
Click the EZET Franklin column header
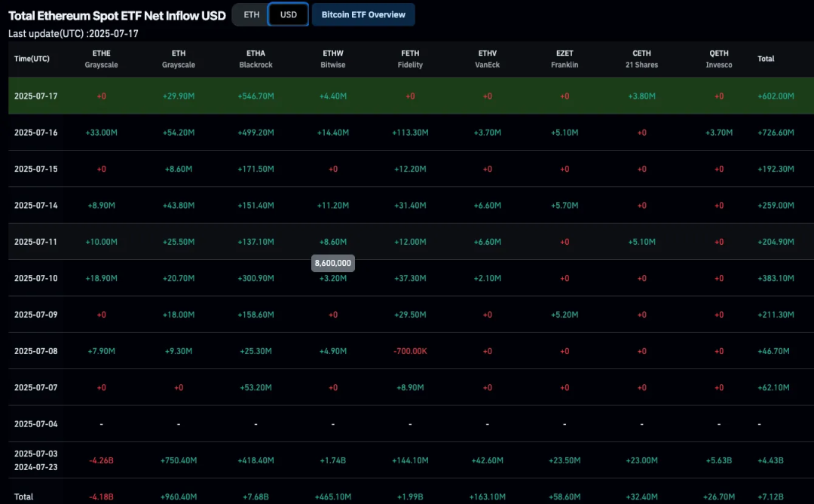[565, 59]
